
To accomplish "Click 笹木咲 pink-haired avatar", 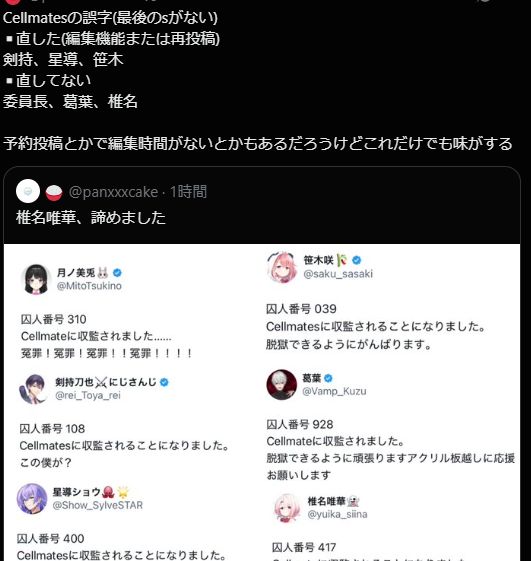I will pyautogui.click(x=282, y=267).
